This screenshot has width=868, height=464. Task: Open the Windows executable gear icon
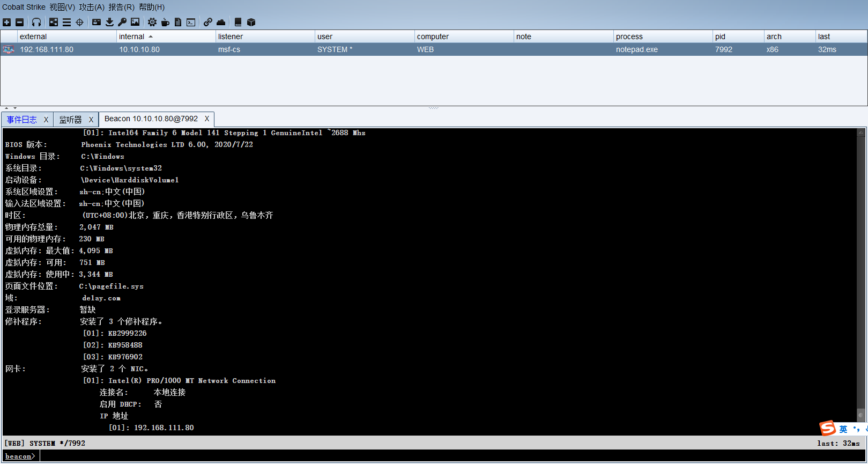[x=152, y=22]
